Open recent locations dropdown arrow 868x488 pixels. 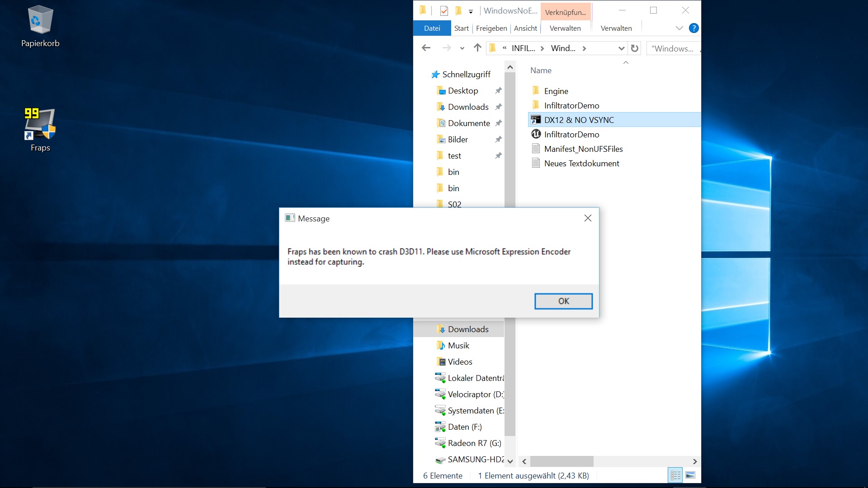point(462,48)
